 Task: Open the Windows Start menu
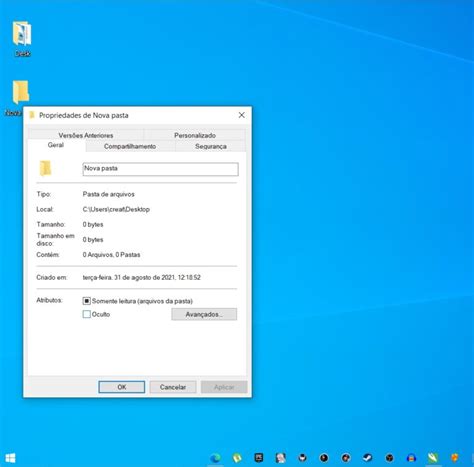10,458
